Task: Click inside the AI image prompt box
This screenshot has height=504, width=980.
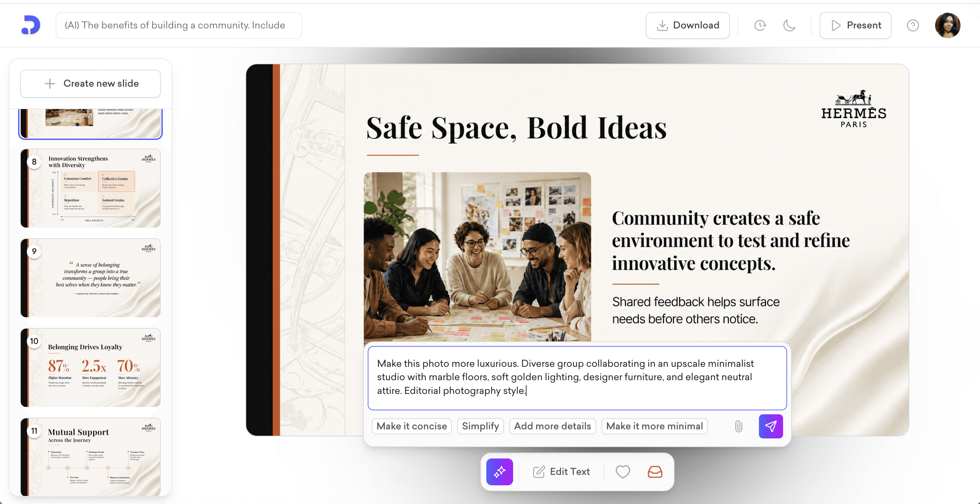Action: click(x=577, y=378)
